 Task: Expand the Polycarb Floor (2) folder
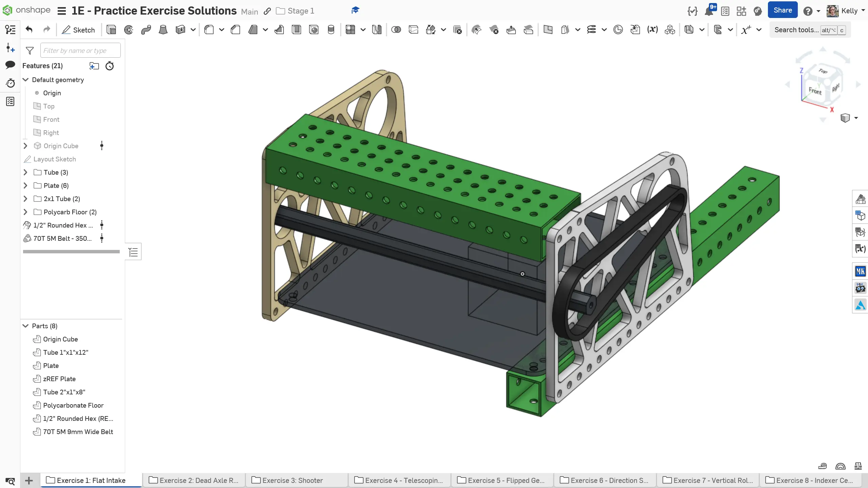[x=25, y=212]
